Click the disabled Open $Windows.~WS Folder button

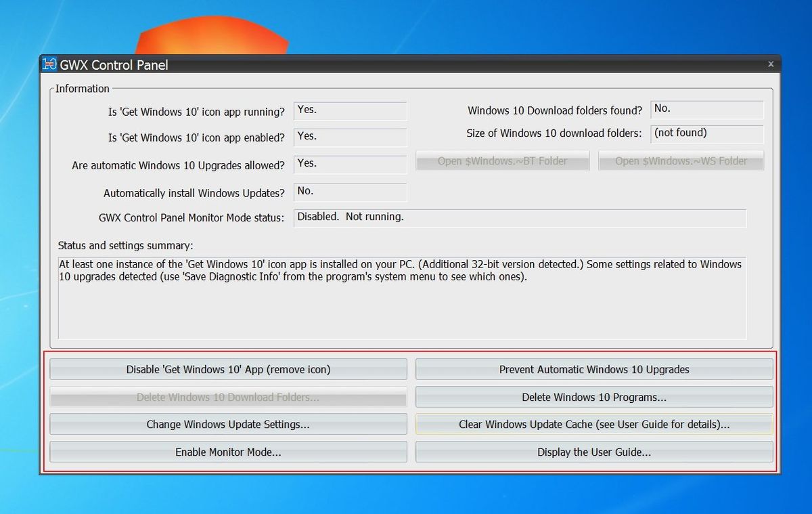coord(681,160)
